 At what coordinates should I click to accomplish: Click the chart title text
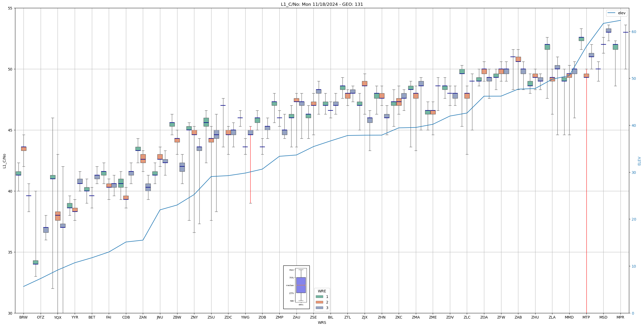(322, 4)
